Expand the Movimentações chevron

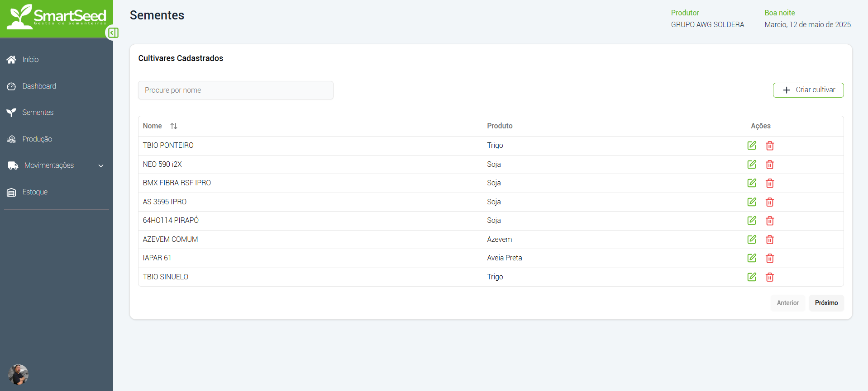(101, 166)
